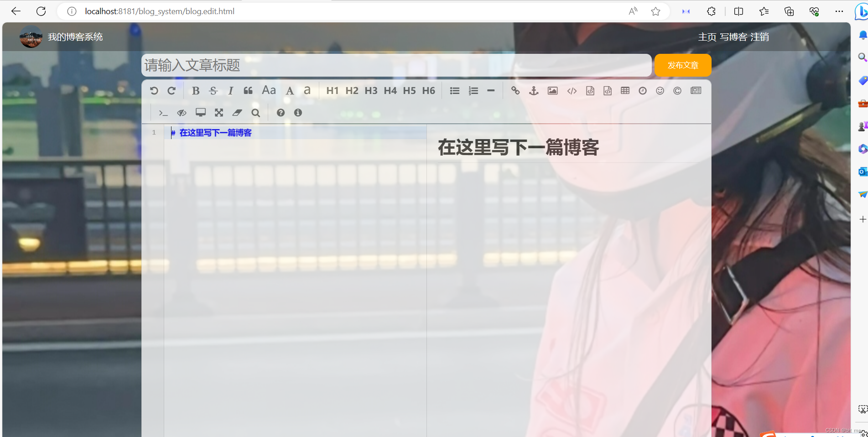The height and width of the screenshot is (437, 868).
Task: Open editor about info
Action: (298, 113)
